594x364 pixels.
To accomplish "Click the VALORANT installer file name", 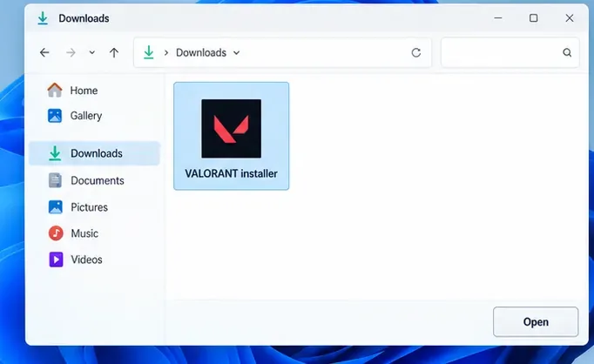I will click(231, 173).
